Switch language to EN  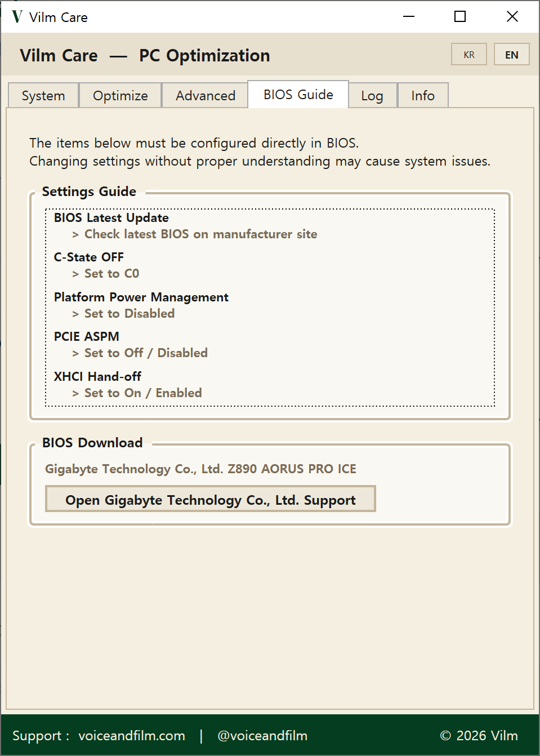tap(511, 54)
